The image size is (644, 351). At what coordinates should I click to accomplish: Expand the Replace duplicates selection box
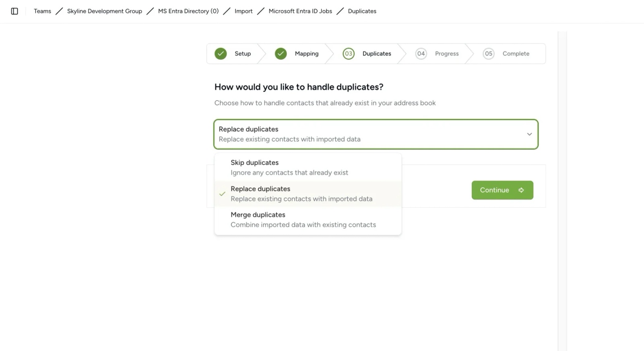(376, 134)
